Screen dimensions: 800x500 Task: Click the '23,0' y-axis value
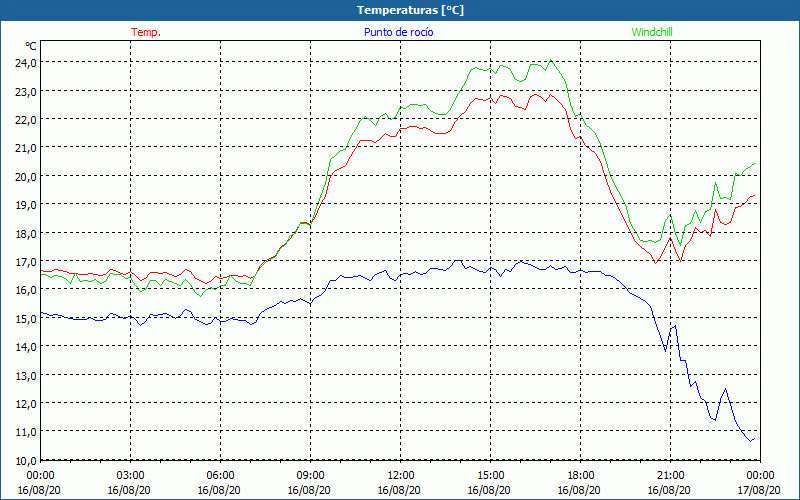coord(26,91)
